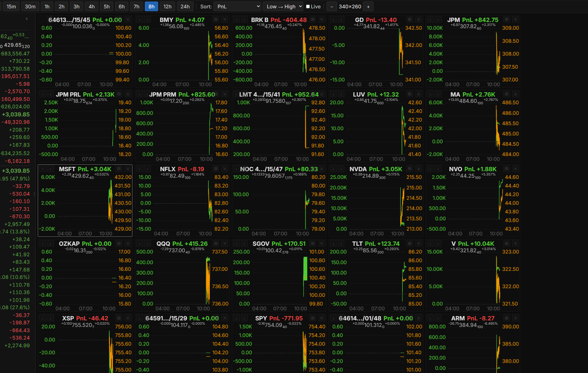Click grid icon on MA chart

coord(507,94)
